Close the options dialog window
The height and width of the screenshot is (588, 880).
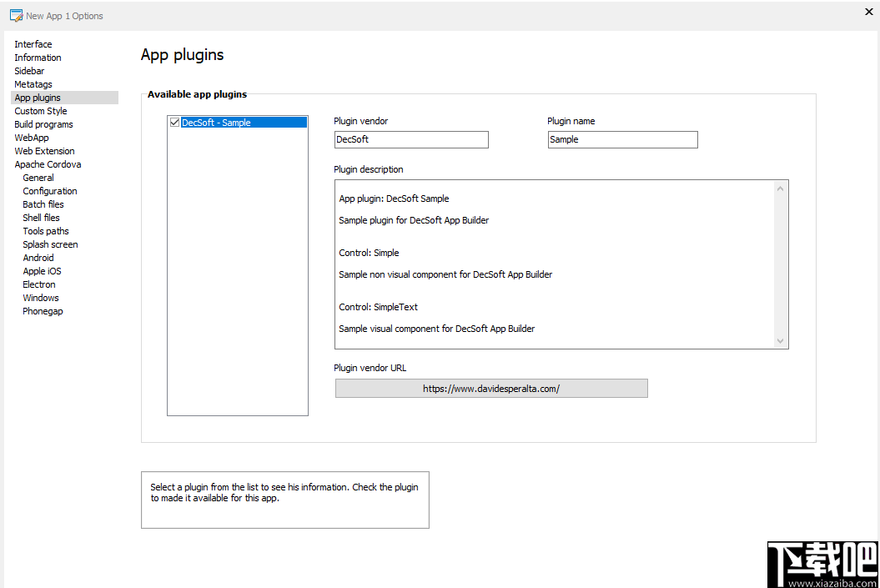click(869, 11)
